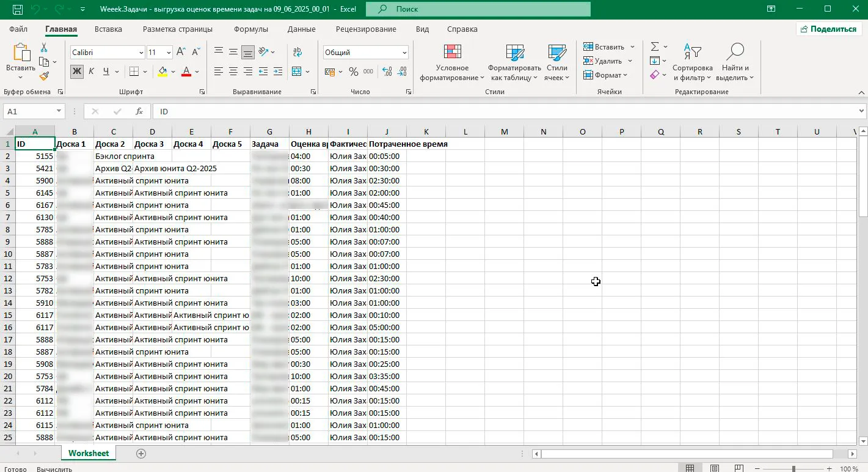The width and height of the screenshot is (868, 472).
Task: Click the Cut scissors icon
Action: 44,48
